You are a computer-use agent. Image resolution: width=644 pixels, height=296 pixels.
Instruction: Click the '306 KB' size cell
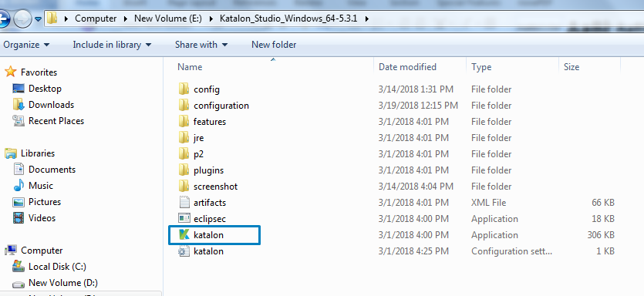click(x=601, y=235)
